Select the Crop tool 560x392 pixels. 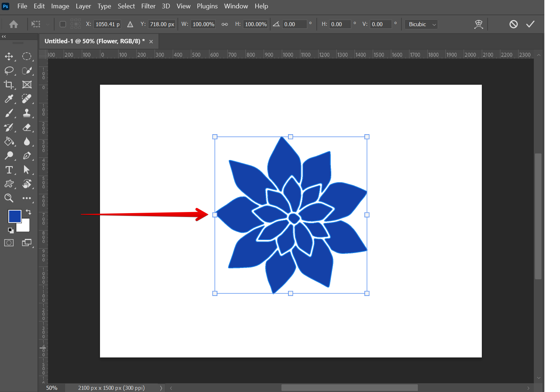(x=9, y=85)
